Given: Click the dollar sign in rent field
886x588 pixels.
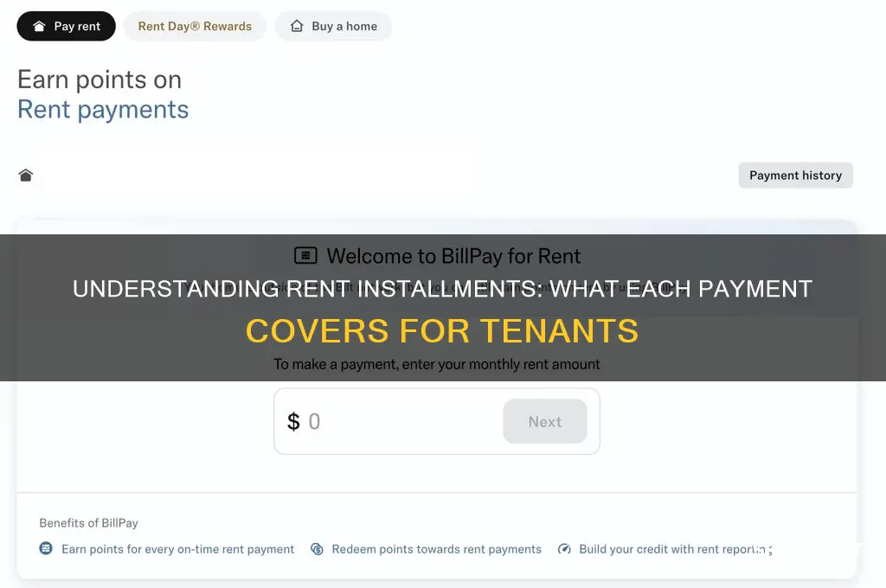Looking at the screenshot, I should (x=293, y=421).
